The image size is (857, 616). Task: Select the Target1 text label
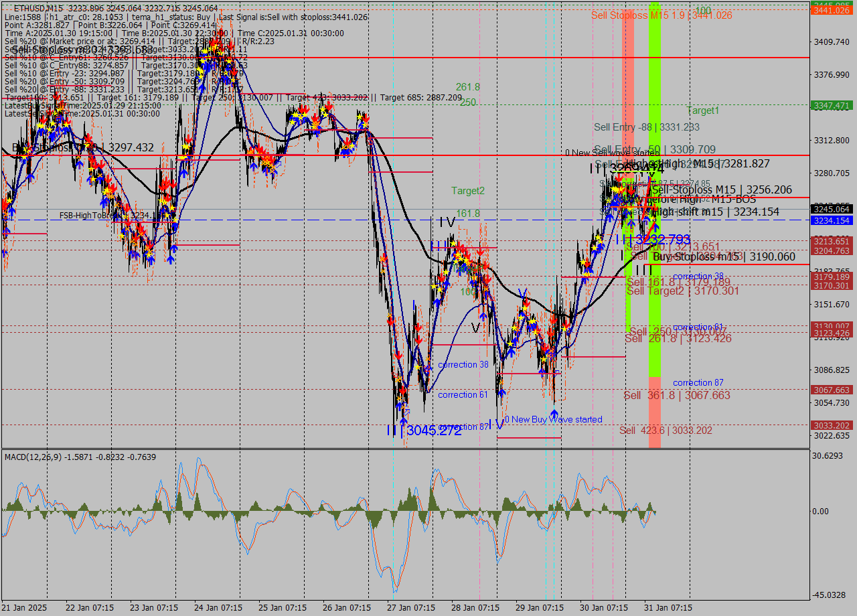pyautogui.click(x=702, y=110)
